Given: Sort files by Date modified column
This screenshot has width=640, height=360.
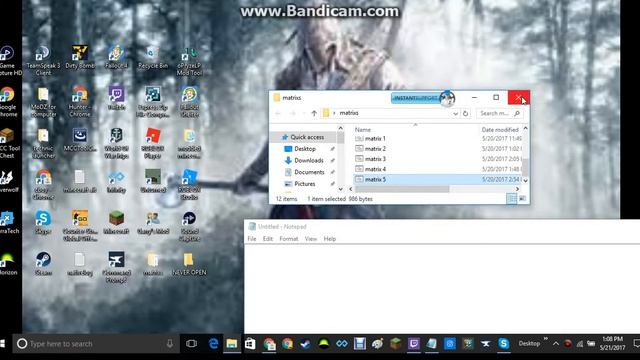Looking at the screenshot, I should tap(500, 129).
